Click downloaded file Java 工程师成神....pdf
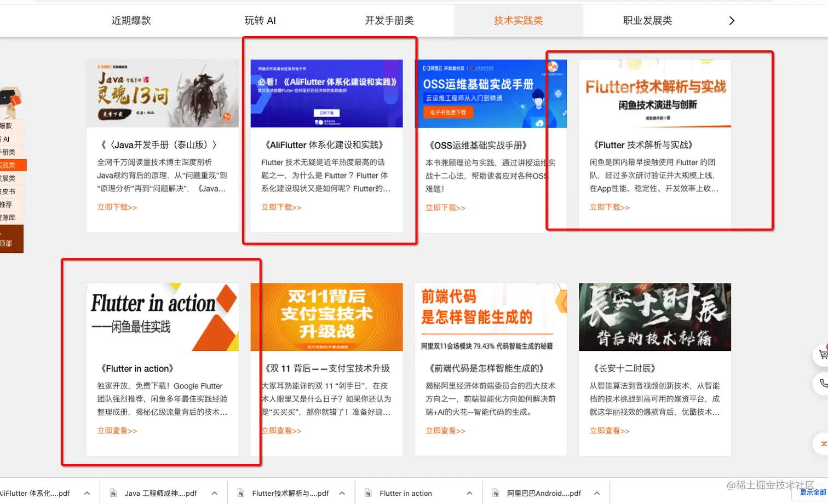Screen dimensions: 828x504 (160, 493)
